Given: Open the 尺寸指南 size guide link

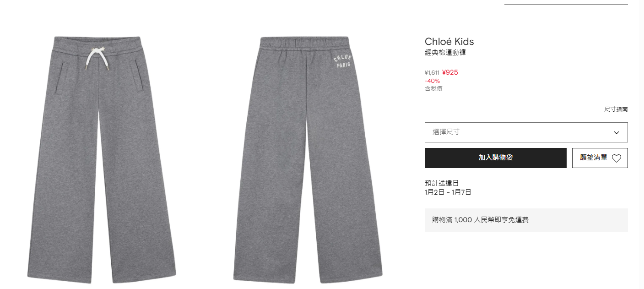Looking at the screenshot, I should [616, 109].
